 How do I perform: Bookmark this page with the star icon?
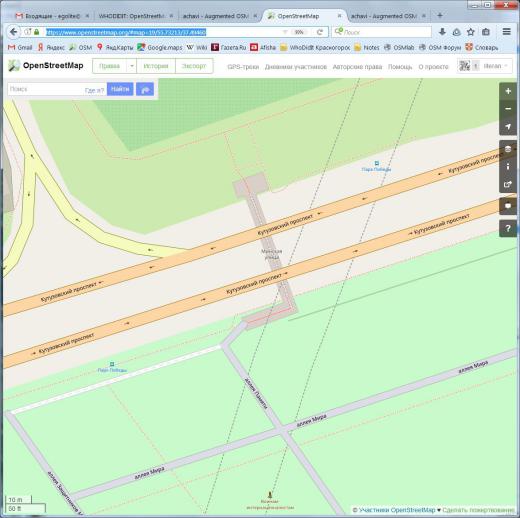[471, 32]
